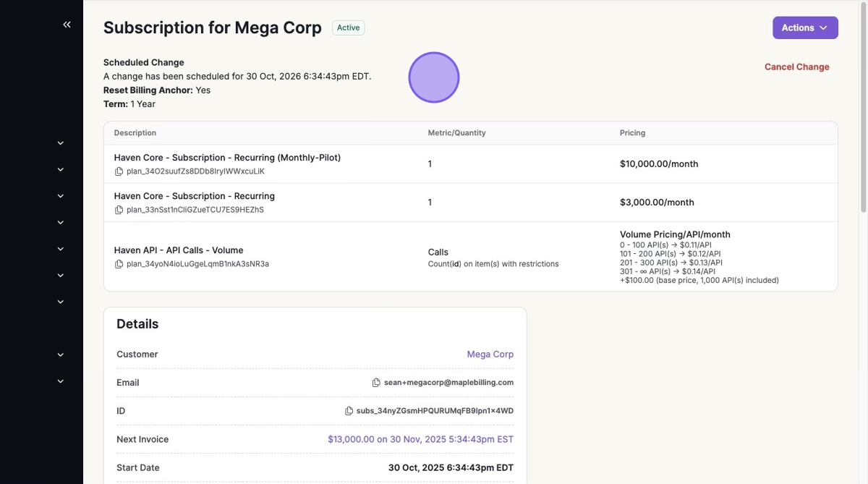Expand the second sidebar chevron from top
Screen dimensions: 868x484
[x=61, y=169]
